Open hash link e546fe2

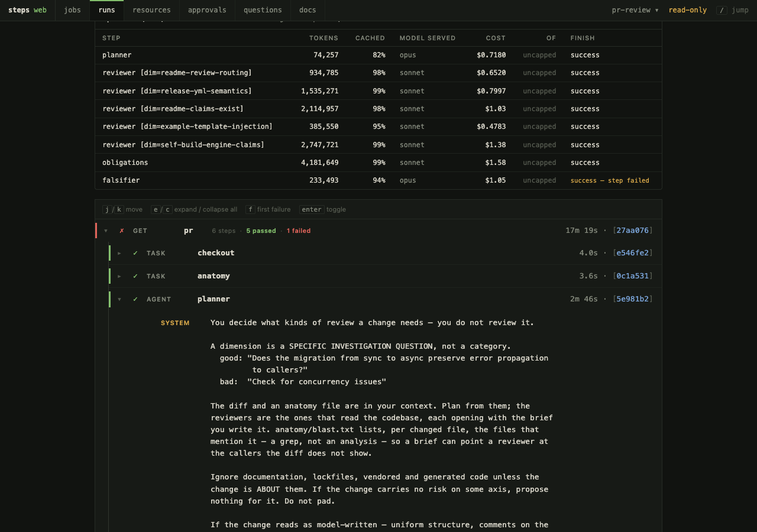[633, 253]
